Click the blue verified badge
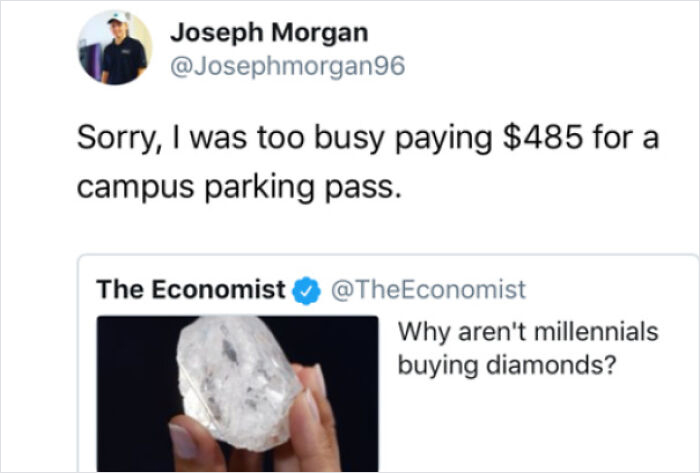 (305, 291)
